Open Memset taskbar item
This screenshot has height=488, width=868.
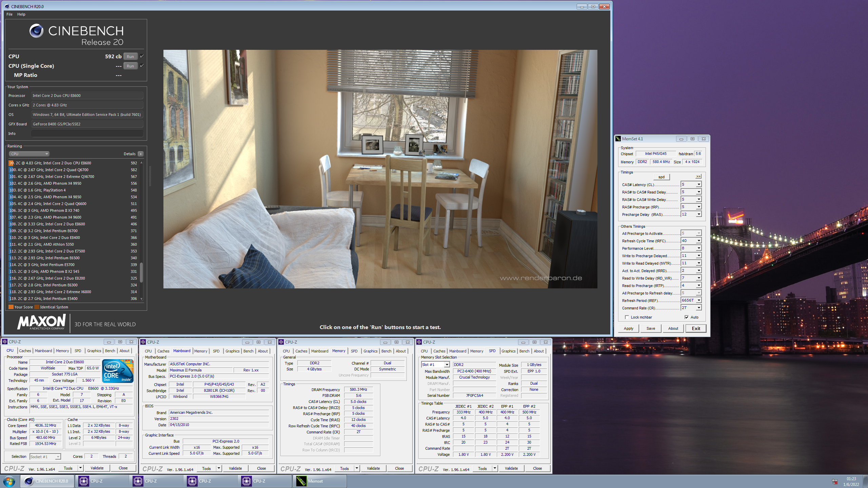click(319, 481)
